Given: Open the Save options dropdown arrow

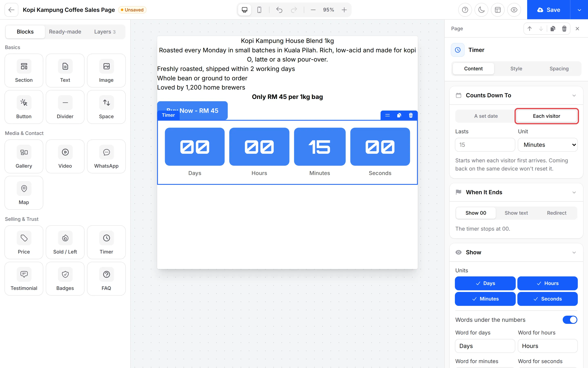Looking at the screenshot, I should [579, 10].
